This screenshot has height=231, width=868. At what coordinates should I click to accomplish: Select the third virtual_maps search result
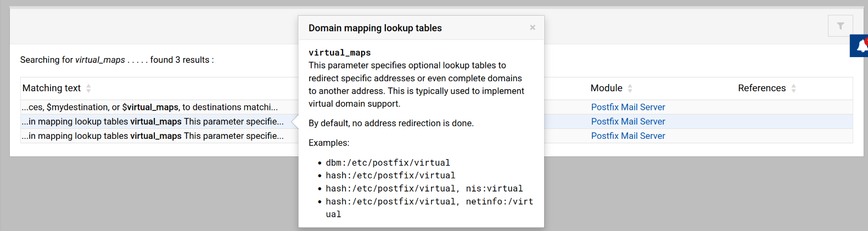[153, 136]
